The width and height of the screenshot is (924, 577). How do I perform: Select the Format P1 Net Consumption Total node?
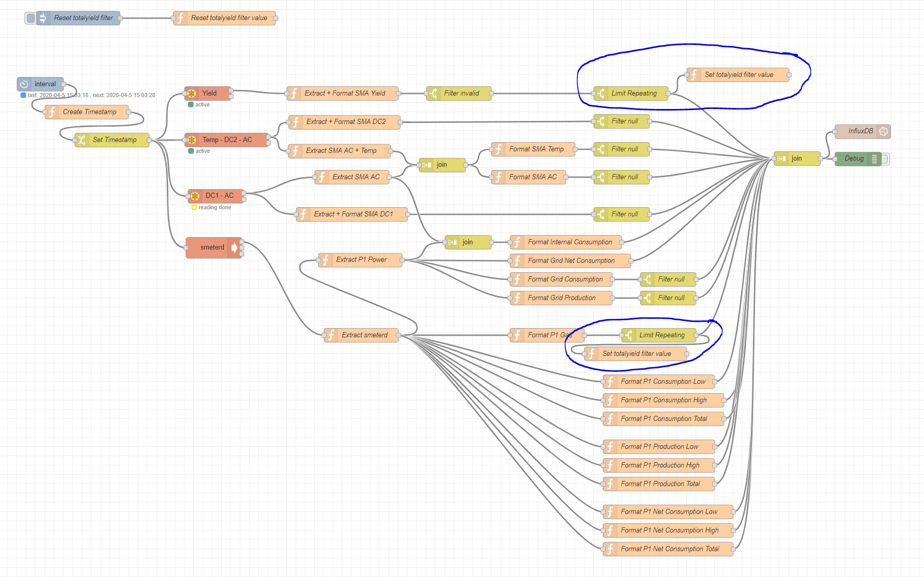668,549
